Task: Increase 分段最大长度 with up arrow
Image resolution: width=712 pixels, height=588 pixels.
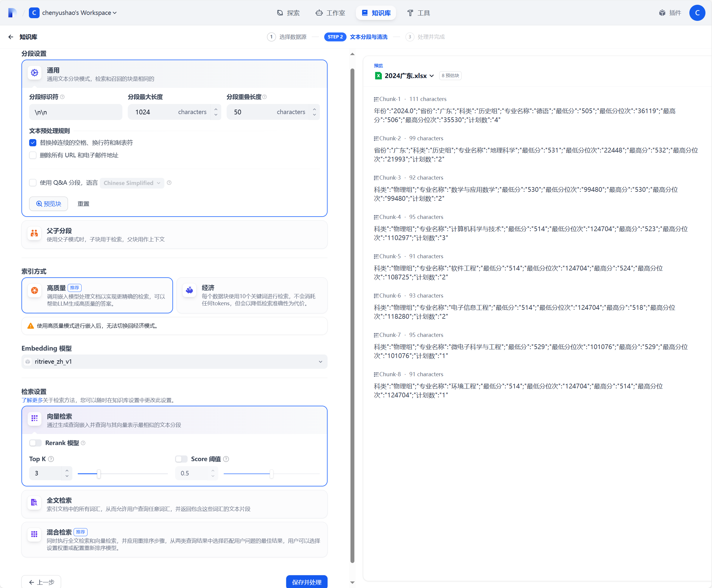Action: pyautogui.click(x=216, y=109)
